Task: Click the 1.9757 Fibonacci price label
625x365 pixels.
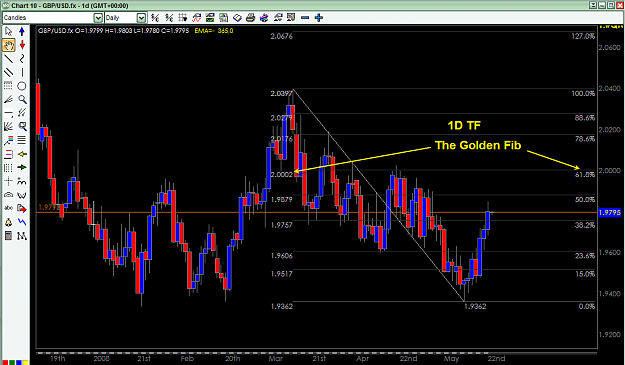Action: [281, 225]
